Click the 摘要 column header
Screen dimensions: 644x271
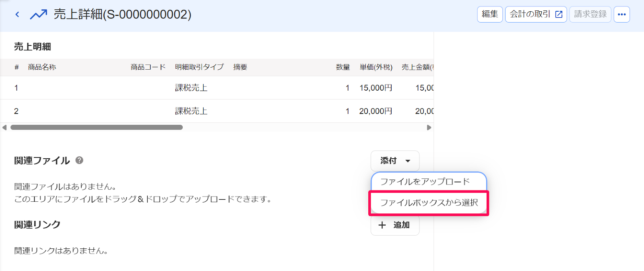click(x=240, y=67)
